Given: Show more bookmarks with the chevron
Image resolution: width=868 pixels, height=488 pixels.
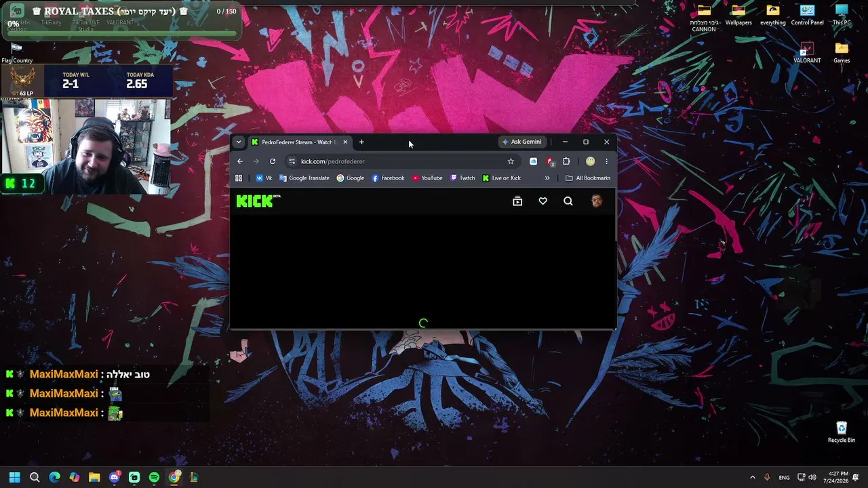Looking at the screenshot, I should 547,178.
